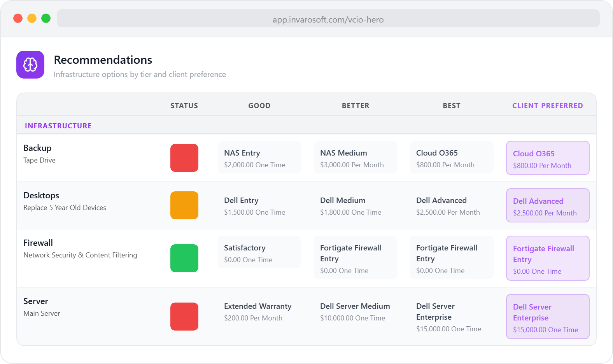Select Fortigate Firewall Entry under Better
The height and width of the screenshot is (364, 613).
point(356,257)
